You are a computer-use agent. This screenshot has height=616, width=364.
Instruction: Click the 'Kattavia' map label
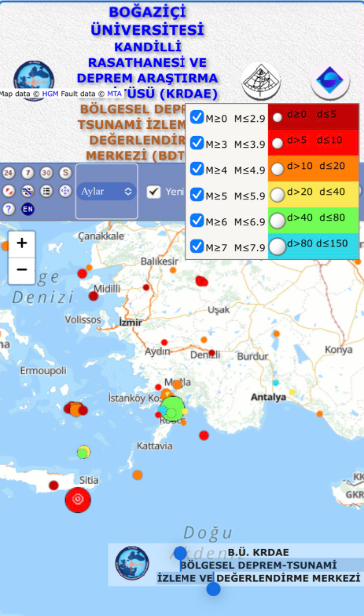tap(155, 446)
